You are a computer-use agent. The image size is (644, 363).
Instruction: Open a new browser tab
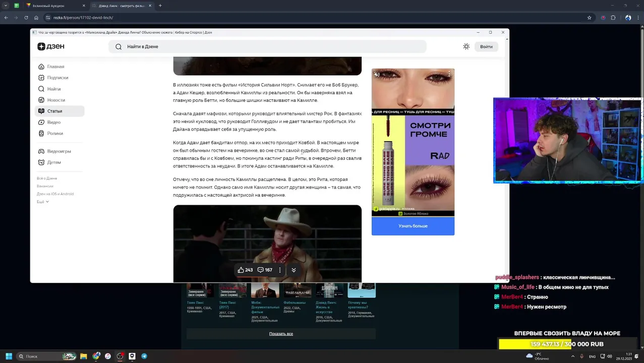coord(160,6)
